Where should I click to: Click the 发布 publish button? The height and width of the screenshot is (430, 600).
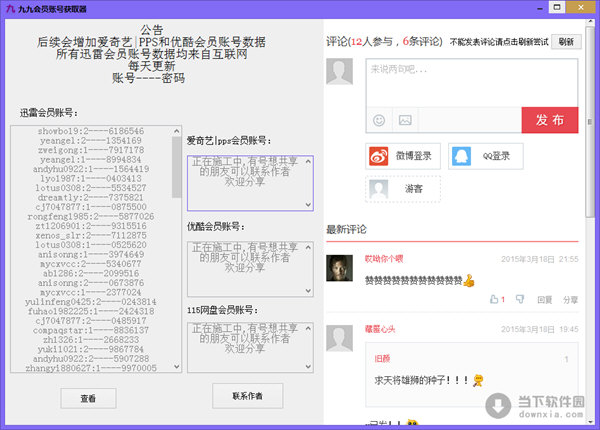pos(549,120)
